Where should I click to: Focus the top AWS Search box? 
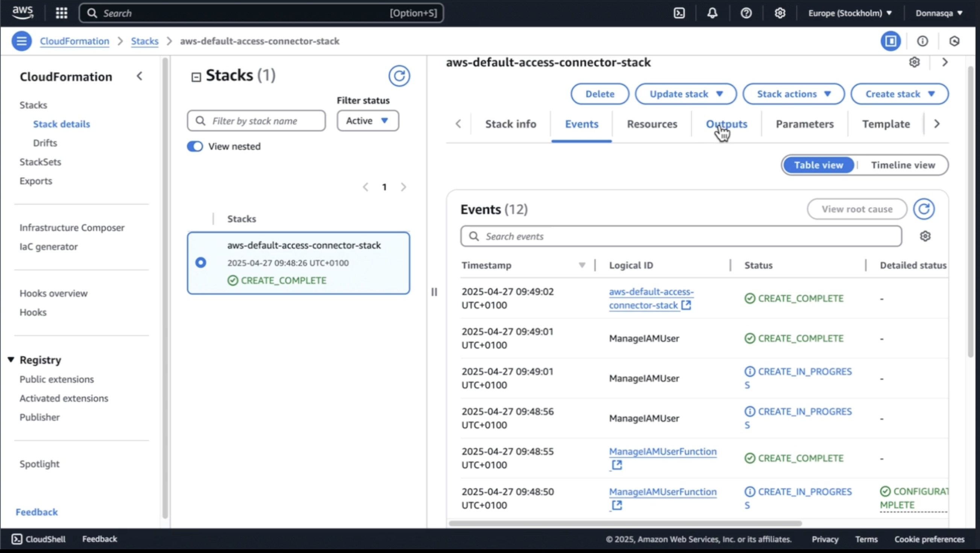click(261, 13)
